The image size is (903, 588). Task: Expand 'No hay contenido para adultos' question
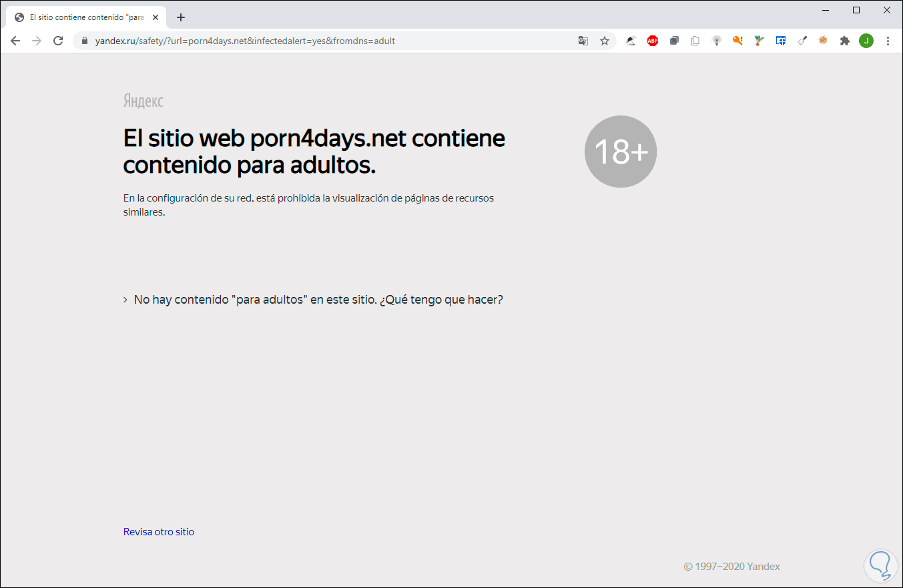313,300
